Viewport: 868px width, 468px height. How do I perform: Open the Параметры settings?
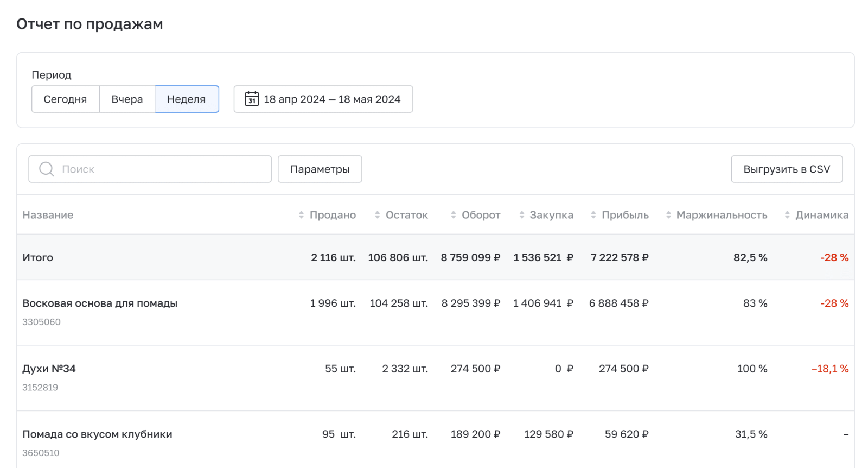[320, 169]
